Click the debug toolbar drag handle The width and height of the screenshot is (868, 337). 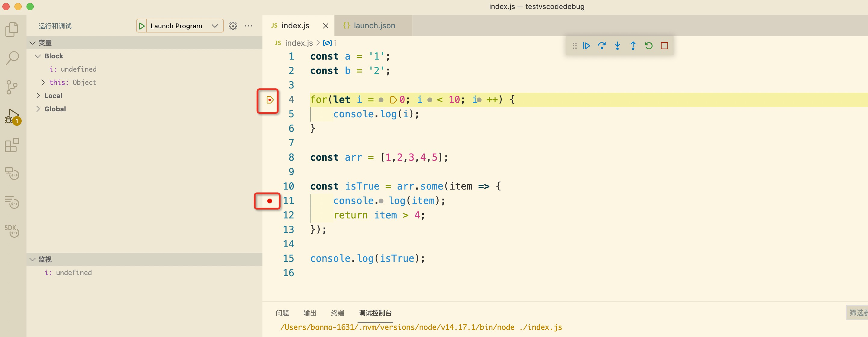575,45
